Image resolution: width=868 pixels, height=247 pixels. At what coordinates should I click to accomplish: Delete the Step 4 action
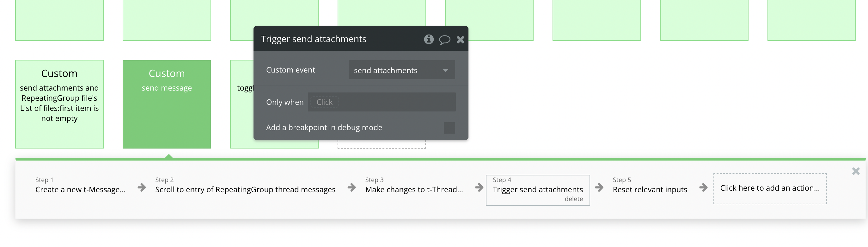(574, 199)
